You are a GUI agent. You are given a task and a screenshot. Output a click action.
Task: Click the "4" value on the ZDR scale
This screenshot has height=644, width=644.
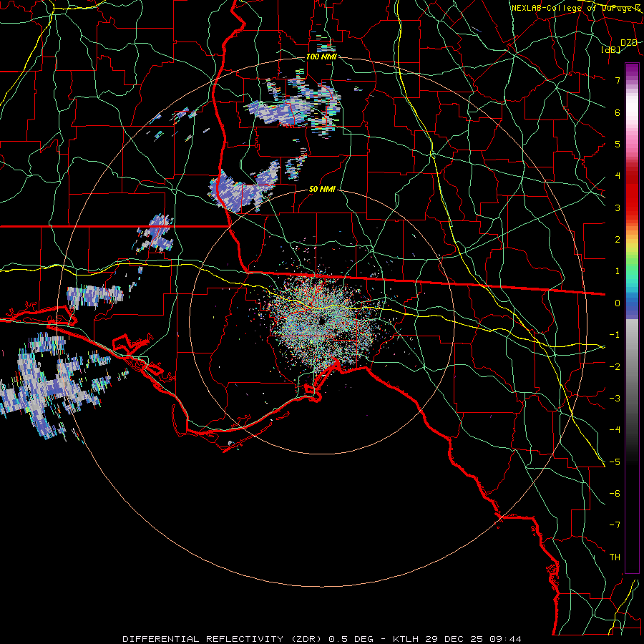click(x=618, y=176)
